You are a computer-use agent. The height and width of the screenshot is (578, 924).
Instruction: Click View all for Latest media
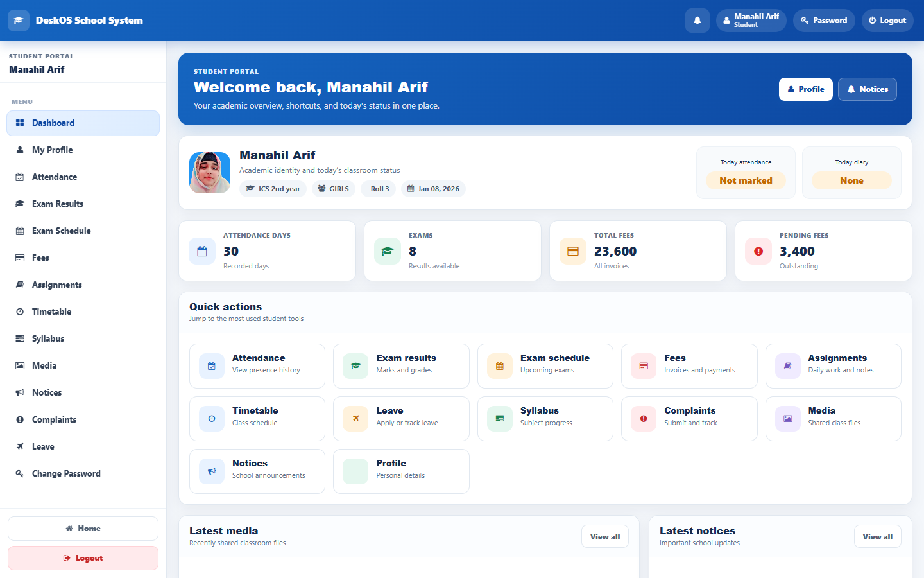click(x=605, y=537)
